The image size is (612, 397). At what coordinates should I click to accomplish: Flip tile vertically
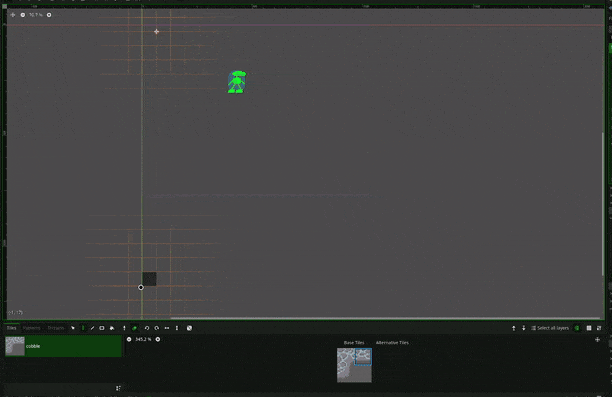pos(177,328)
